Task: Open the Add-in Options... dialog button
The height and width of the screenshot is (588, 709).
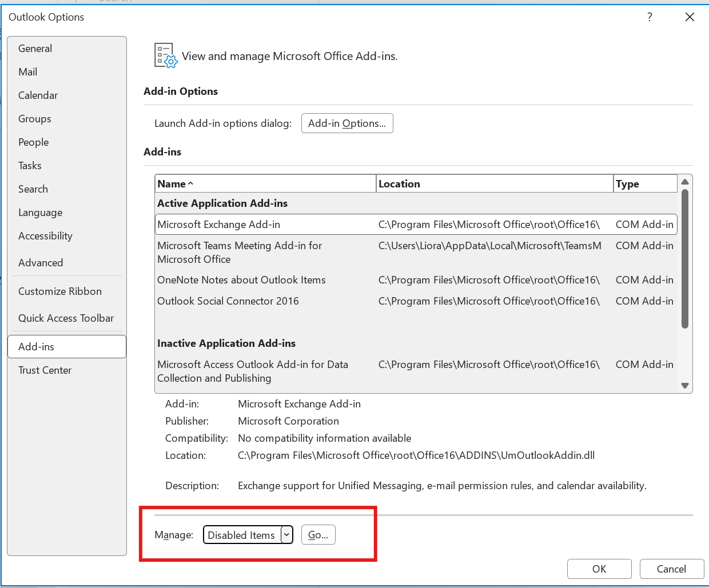Action: click(x=347, y=123)
